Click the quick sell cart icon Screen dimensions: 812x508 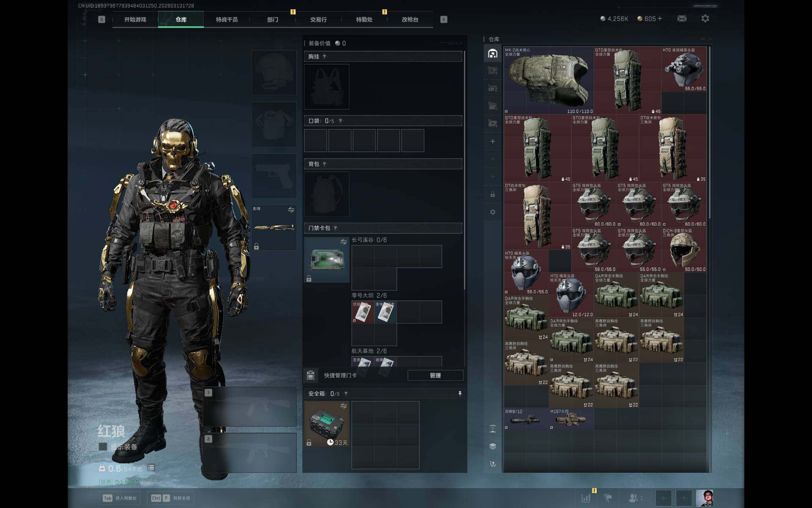click(493, 464)
